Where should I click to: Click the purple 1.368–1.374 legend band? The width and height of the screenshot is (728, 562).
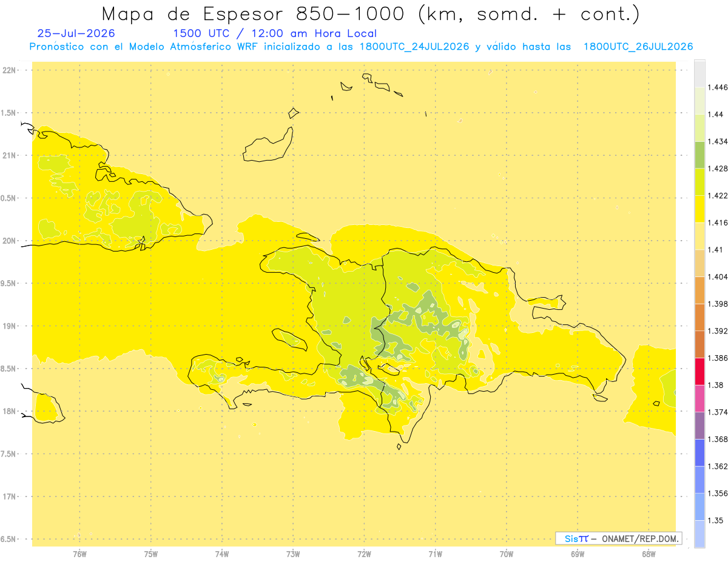(699, 426)
